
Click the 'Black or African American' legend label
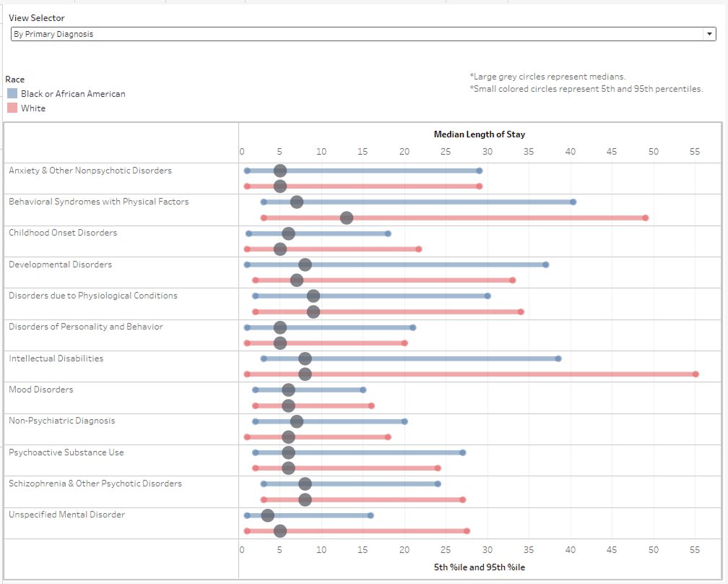pos(73,94)
